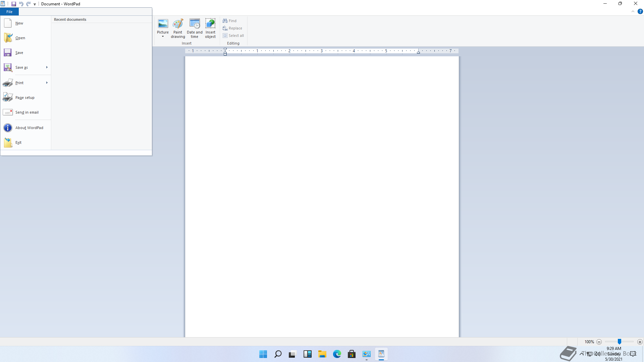The height and width of the screenshot is (362, 644).
Task: Expand the Save as submenu arrow
Action: (47, 67)
